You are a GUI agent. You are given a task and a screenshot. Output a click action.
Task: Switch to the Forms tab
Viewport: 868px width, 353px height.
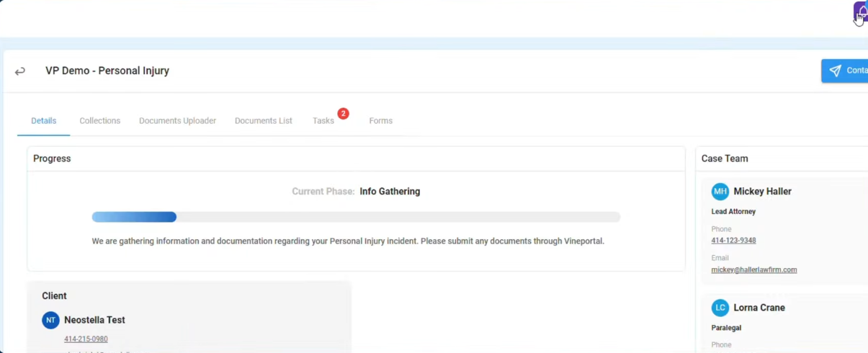pos(380,121)
